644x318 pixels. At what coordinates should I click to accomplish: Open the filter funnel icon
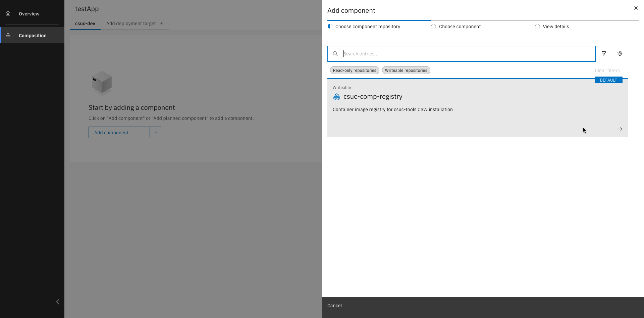point(604,53)
